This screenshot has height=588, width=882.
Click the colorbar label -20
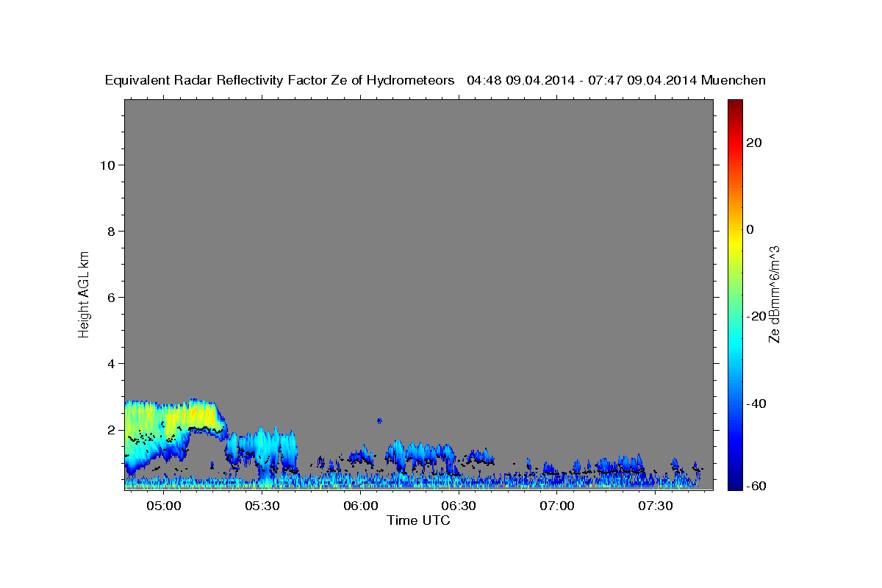(x=756, y=316)
